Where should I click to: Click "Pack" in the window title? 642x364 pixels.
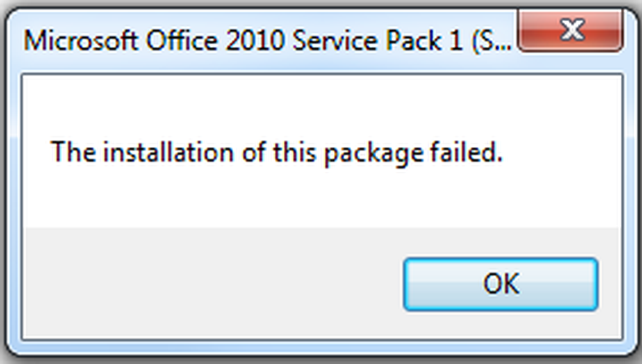414,40
